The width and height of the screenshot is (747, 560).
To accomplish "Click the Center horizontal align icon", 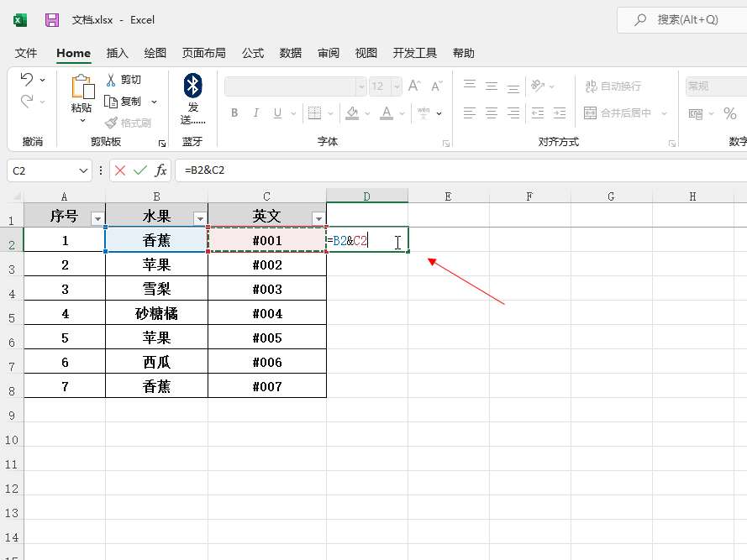I will coord(492,113).
